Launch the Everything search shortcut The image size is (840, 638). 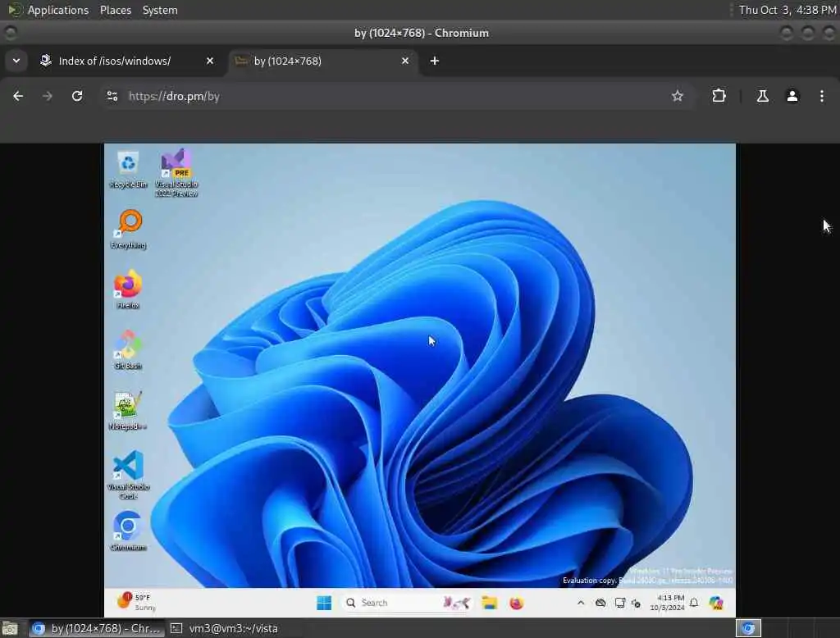coord(128,230)
